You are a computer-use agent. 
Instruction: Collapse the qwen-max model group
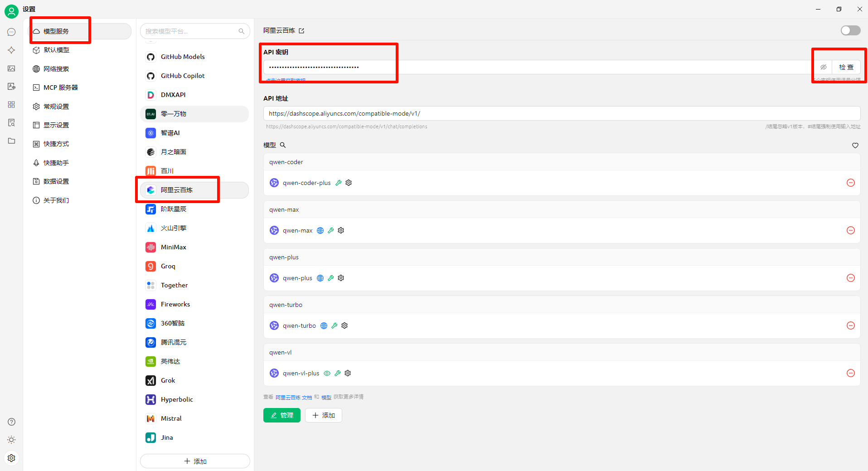pos(562,209)
